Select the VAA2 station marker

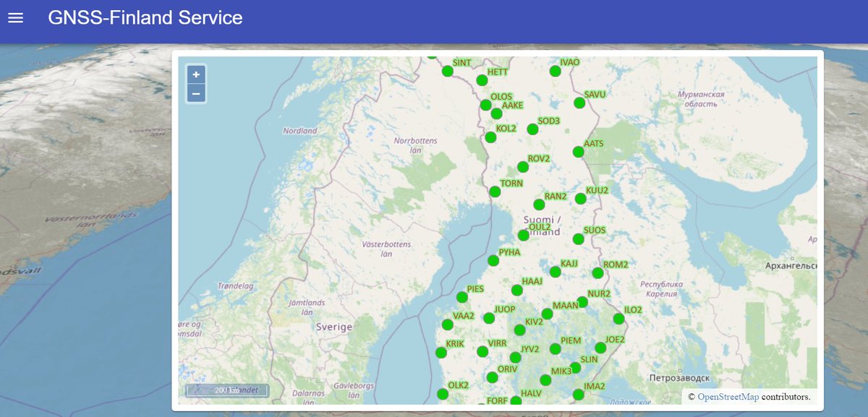click(448, 324)
